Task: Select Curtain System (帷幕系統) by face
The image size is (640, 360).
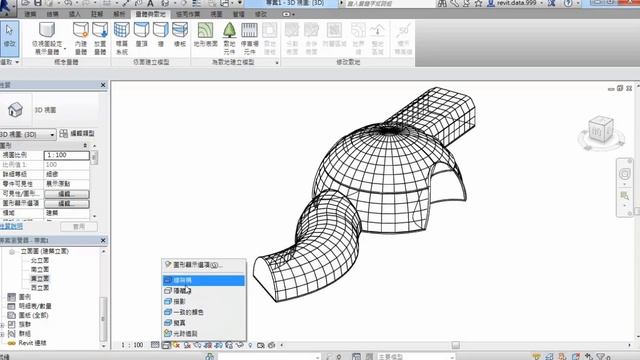Action: pyautogui.click(x=122, y=38)
